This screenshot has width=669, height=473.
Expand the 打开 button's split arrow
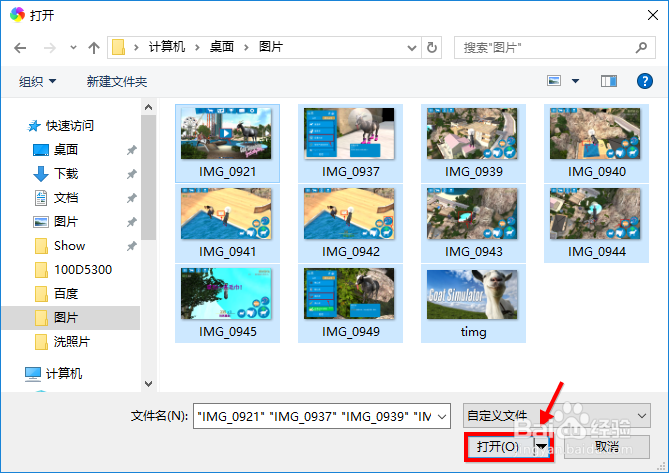point(542,447)
